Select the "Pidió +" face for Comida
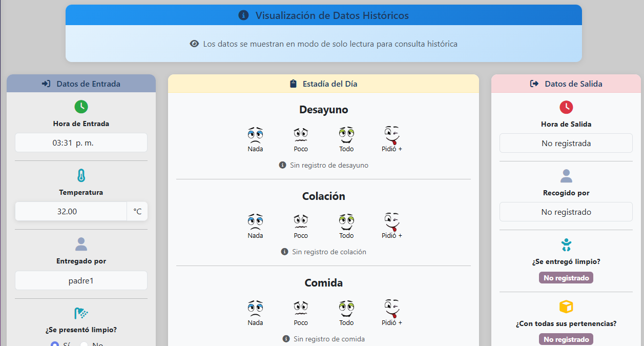The image size is (644, 346). point(391,309)
